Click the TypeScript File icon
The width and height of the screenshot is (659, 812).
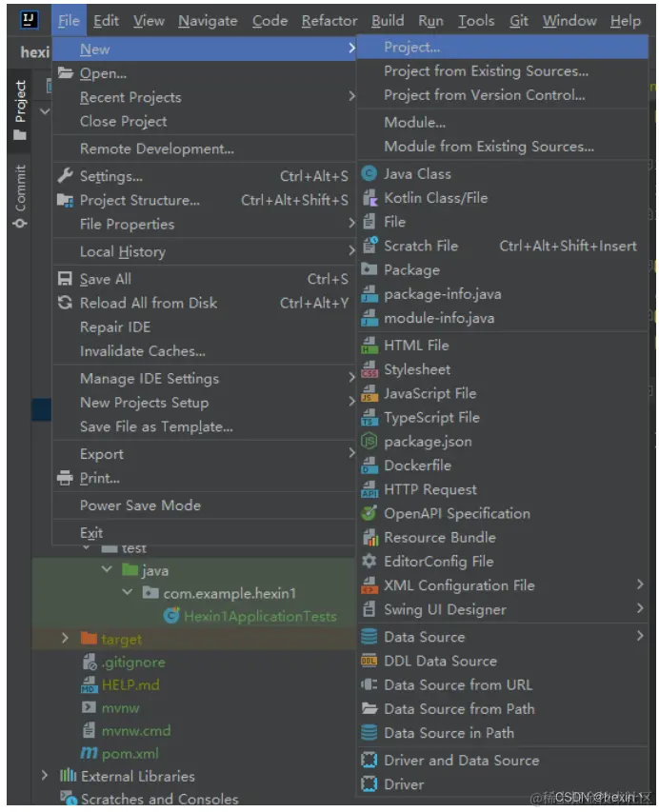click(x=369, y=417)
